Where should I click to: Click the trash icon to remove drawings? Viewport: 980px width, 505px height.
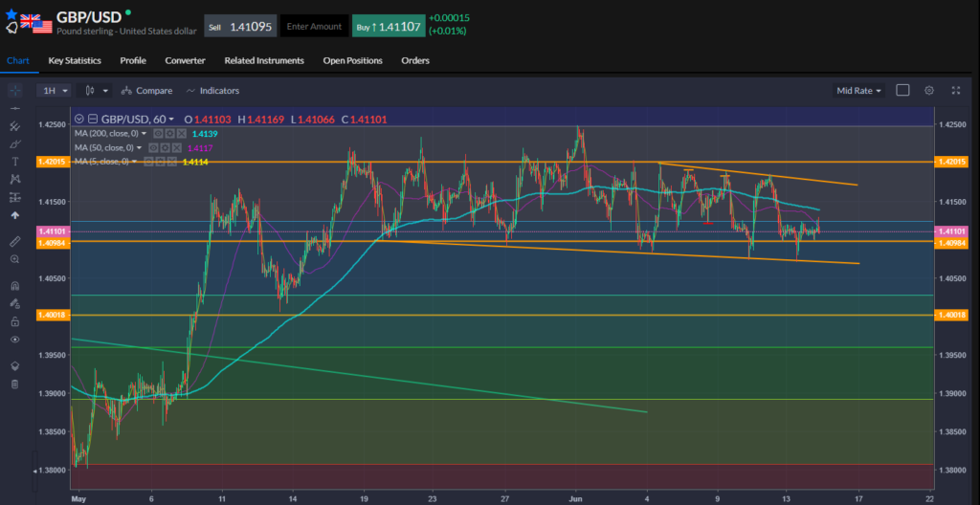click(x=14, y=384)
